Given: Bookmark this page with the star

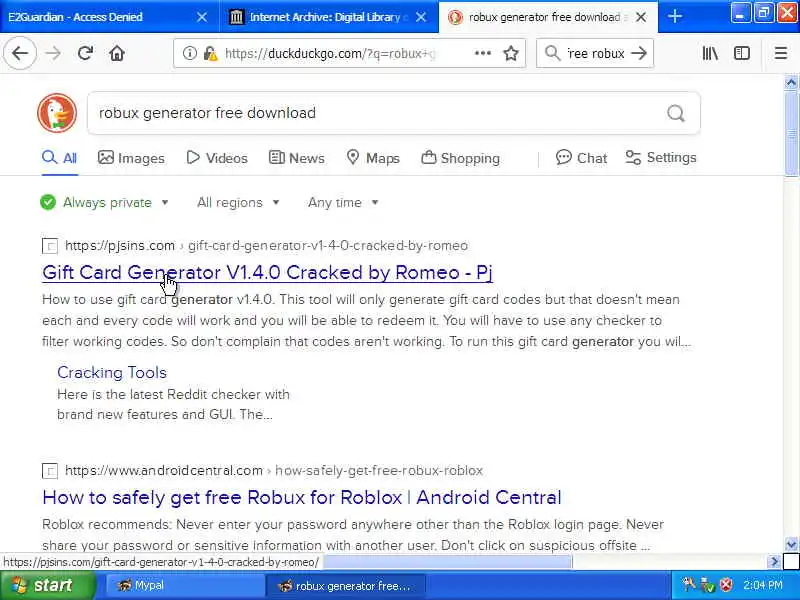Looking at the screenshot, I should tap(511, 53).
